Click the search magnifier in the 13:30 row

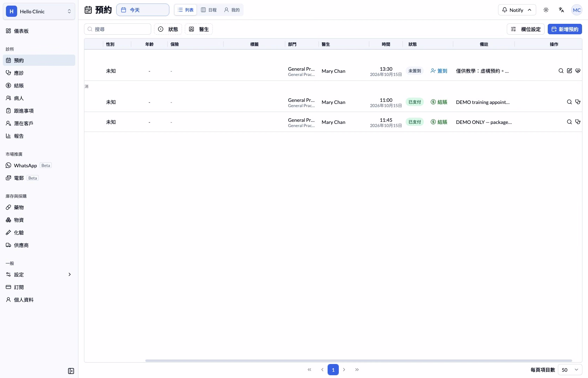coord(561,71)
